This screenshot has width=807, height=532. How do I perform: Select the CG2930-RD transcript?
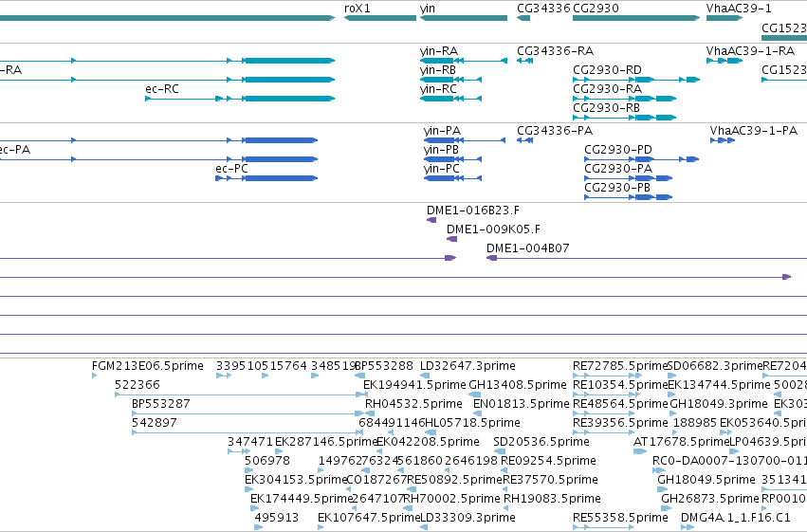coord(636,80)
